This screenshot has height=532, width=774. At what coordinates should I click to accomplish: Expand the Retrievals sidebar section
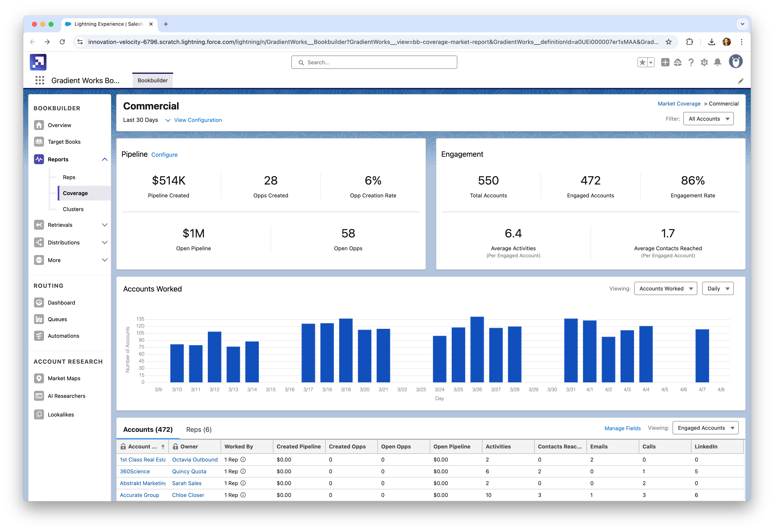pos(104,225)
